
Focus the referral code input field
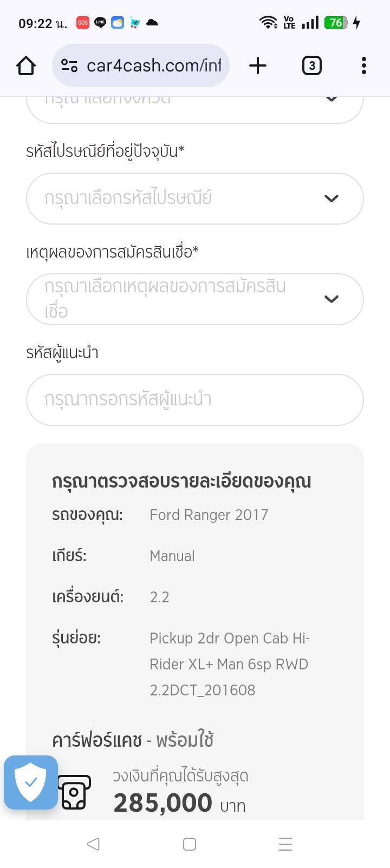tap(195, 400)
